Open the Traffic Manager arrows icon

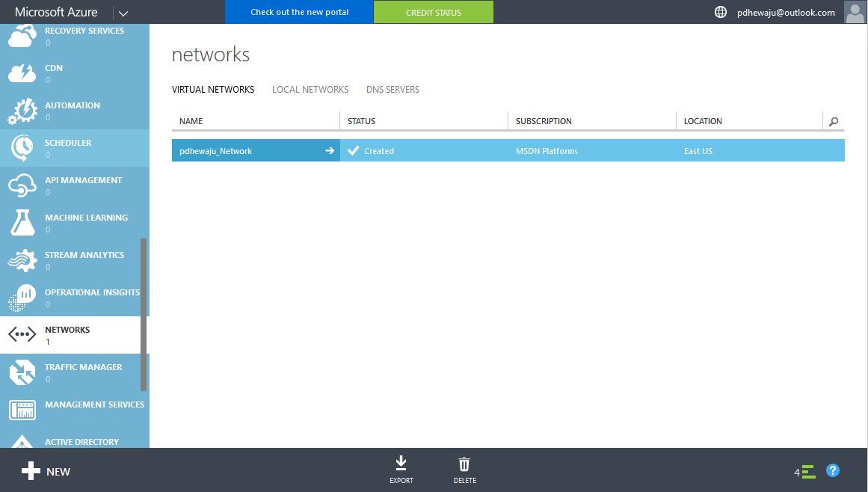(22, 372)
